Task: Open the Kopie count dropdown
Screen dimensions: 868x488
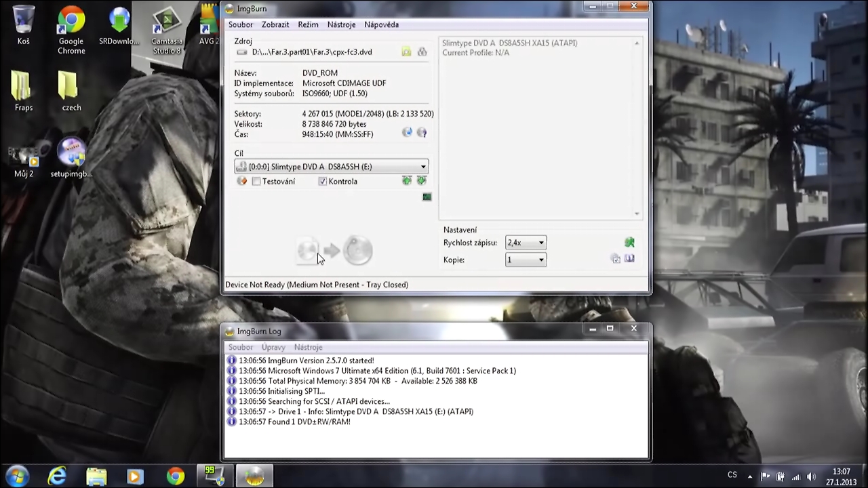Action: pos(540,260)
